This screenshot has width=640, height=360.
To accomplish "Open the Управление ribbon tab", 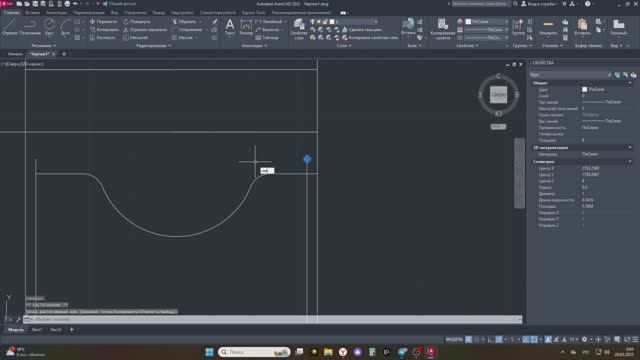I will [x=135, y=13].
